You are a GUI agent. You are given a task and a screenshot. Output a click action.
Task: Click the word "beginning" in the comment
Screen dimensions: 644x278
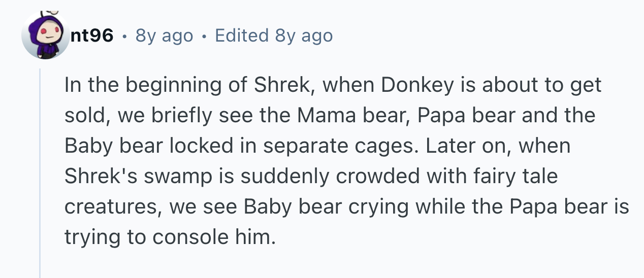click(176, 85)
